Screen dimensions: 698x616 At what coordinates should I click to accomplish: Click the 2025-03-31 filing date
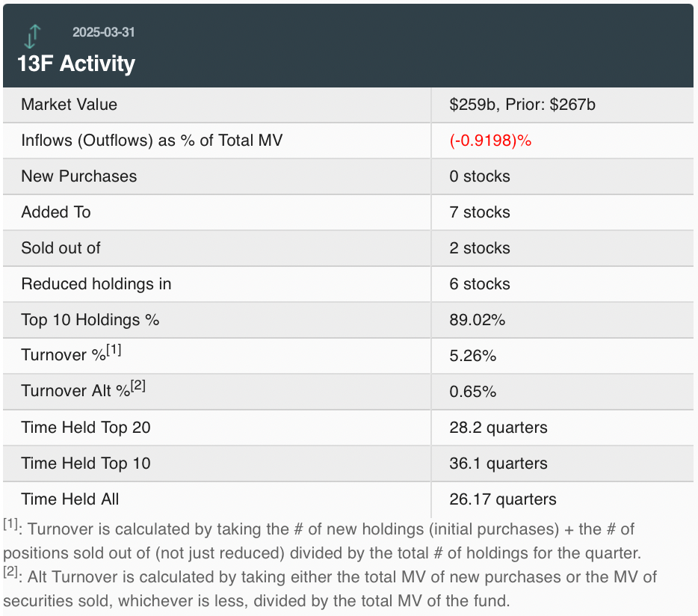pos(103,33)
